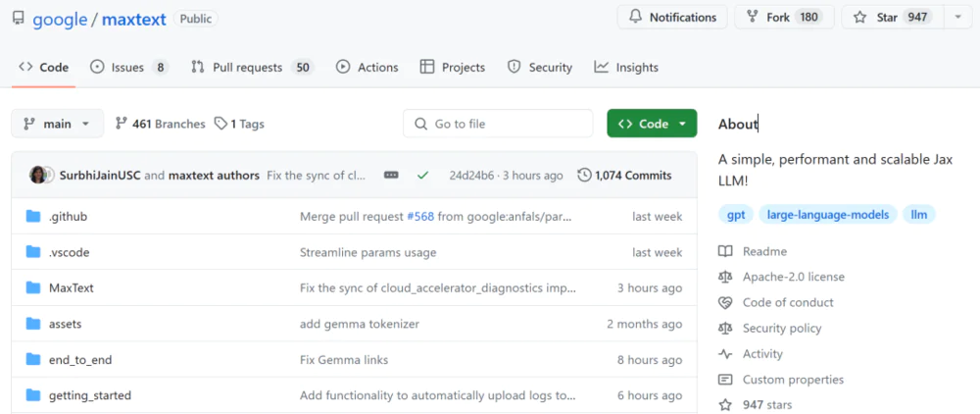Open the Issues tab
Viewport: 980px width, 414px height.
point(129,68)
